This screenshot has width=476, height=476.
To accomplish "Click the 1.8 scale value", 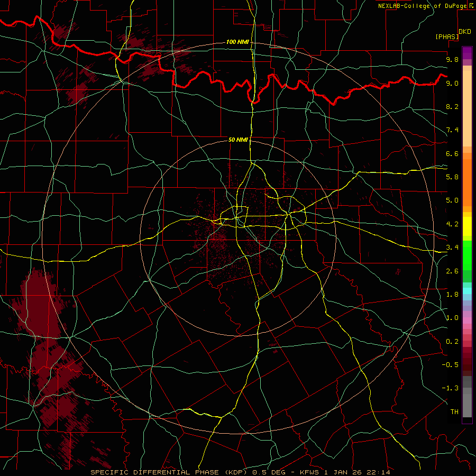I will pos(452,295).
